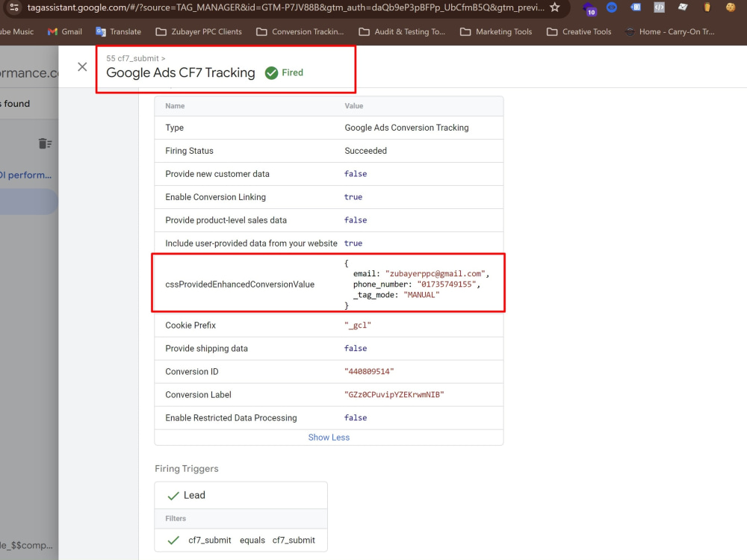Click the Lead firing trigger
The height and width of the screenshot is (560, 747).
coord(194,494)
